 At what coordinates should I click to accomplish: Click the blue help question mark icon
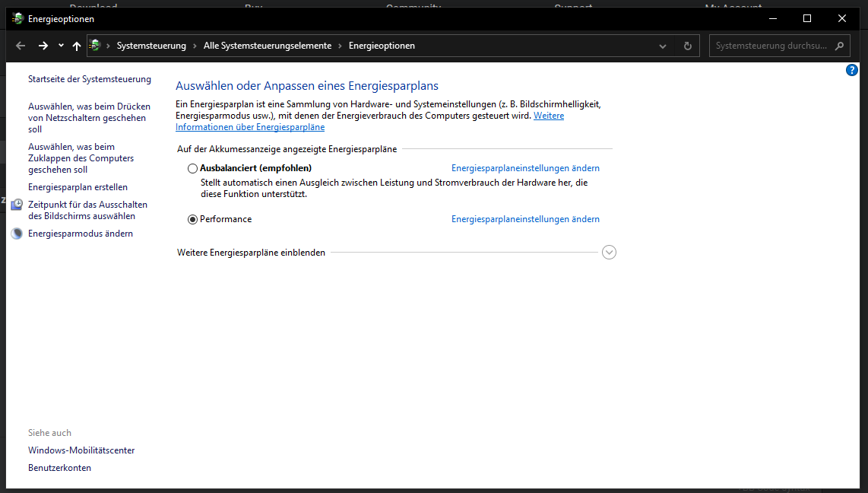pos(851,70)
